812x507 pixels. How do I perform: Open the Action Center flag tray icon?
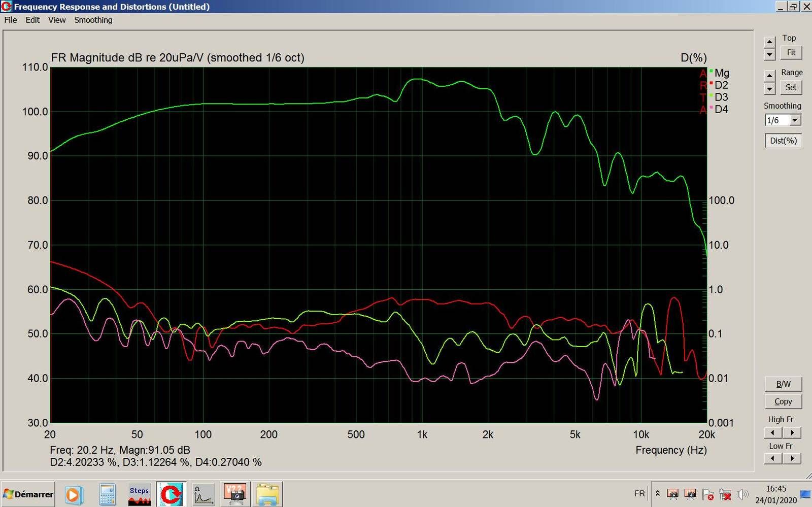tap(708, 494)
